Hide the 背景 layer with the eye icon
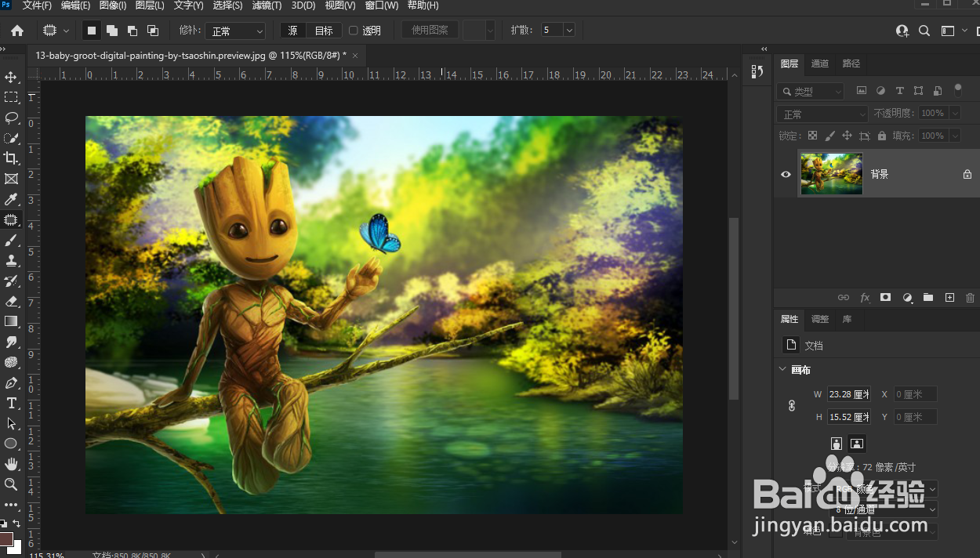The image size is (980, 558). 786,174
